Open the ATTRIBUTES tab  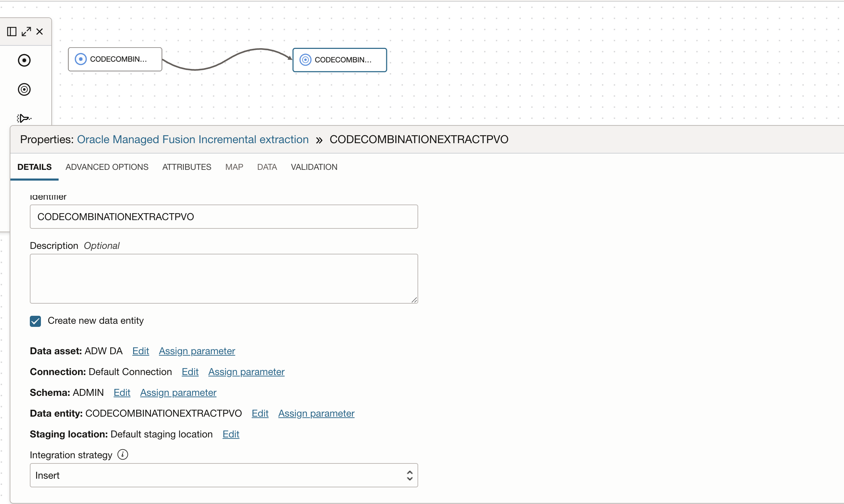point(187,167)
